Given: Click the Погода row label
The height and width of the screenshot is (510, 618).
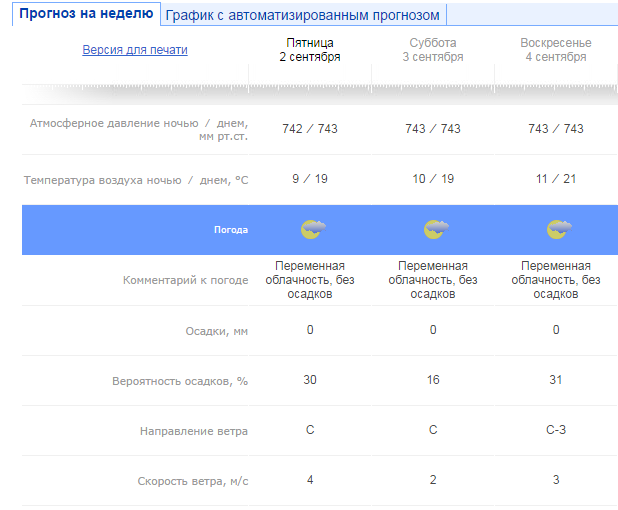Looking at the screenshot, I should point(230,230).
